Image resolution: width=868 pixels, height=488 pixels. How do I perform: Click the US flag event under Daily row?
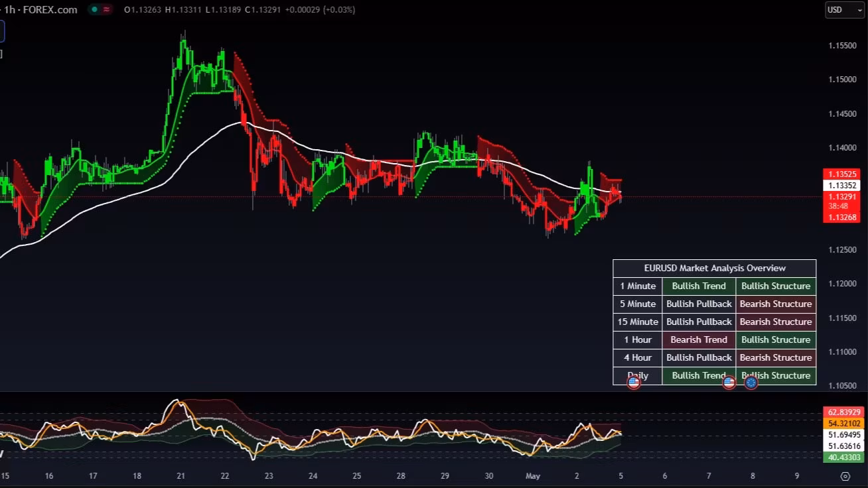634,383
